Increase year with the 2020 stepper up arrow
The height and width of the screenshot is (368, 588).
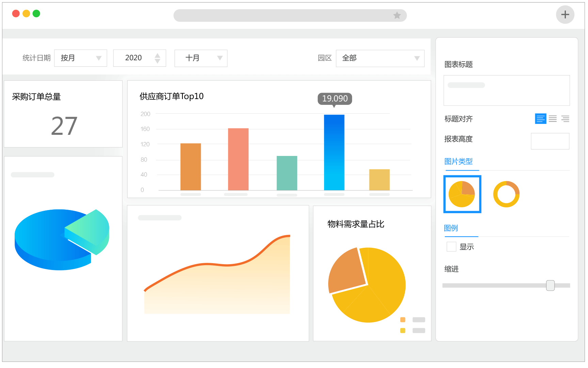point(157,55)
